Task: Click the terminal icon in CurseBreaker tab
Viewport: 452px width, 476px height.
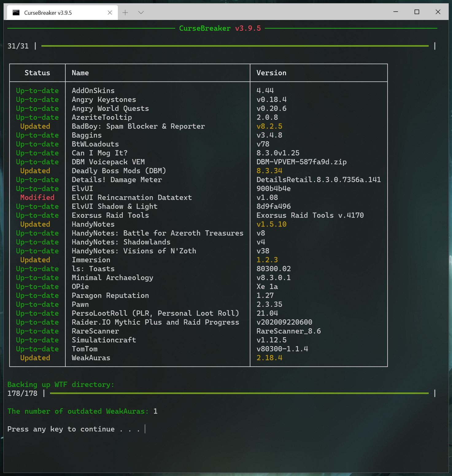Action: click(x=16, y=13)
